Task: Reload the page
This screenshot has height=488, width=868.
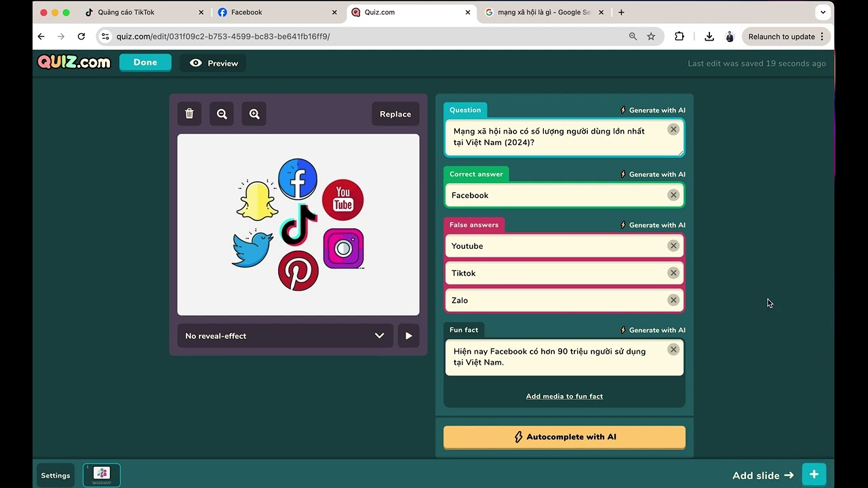Action: [x=81, y=37]
